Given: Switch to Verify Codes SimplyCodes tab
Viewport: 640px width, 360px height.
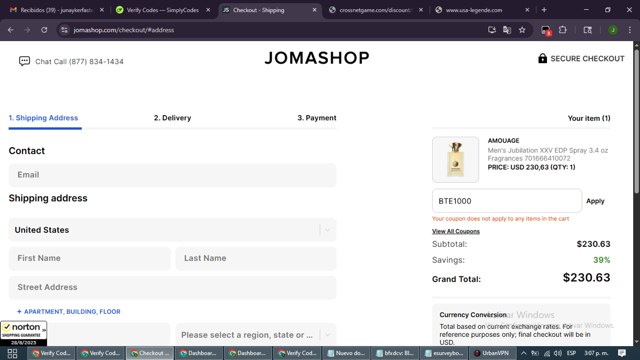Looking at the screenshot, I should (x=162, y=10).
